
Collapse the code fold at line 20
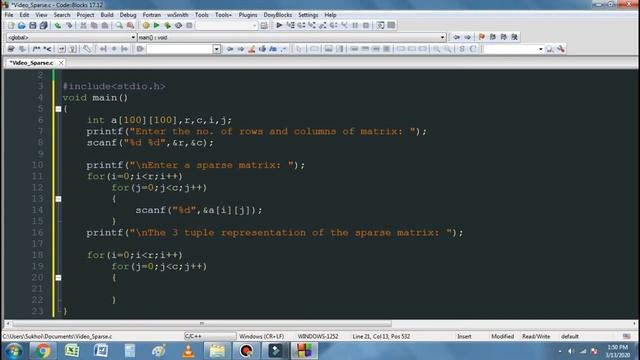(x=58, y=278)
